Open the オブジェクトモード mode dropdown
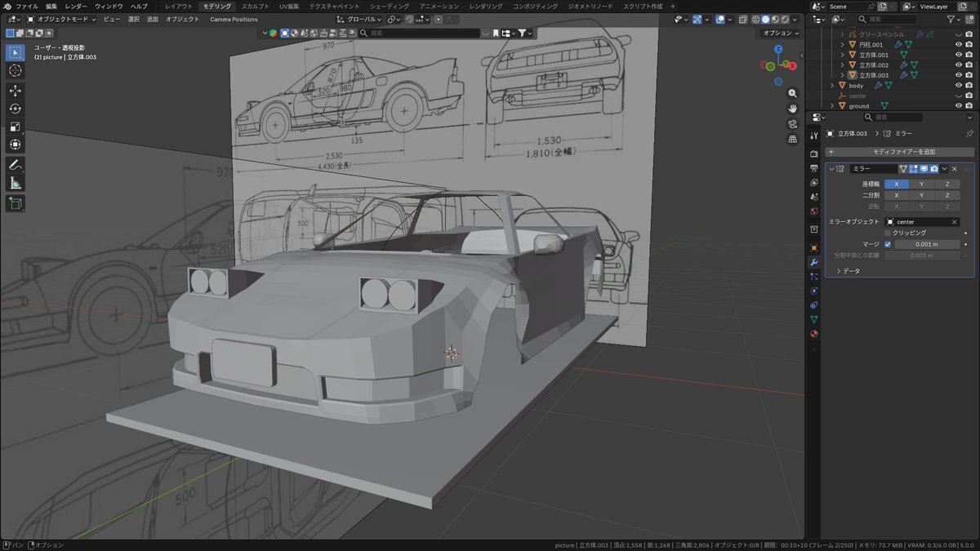Image resolution: width=980 pixels, height=551 pixels. pos(61,19)
